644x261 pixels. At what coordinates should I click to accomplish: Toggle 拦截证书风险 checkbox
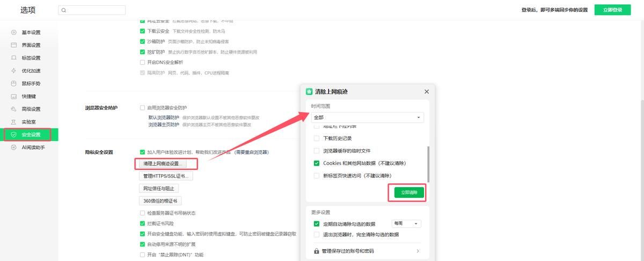(142, 223)
